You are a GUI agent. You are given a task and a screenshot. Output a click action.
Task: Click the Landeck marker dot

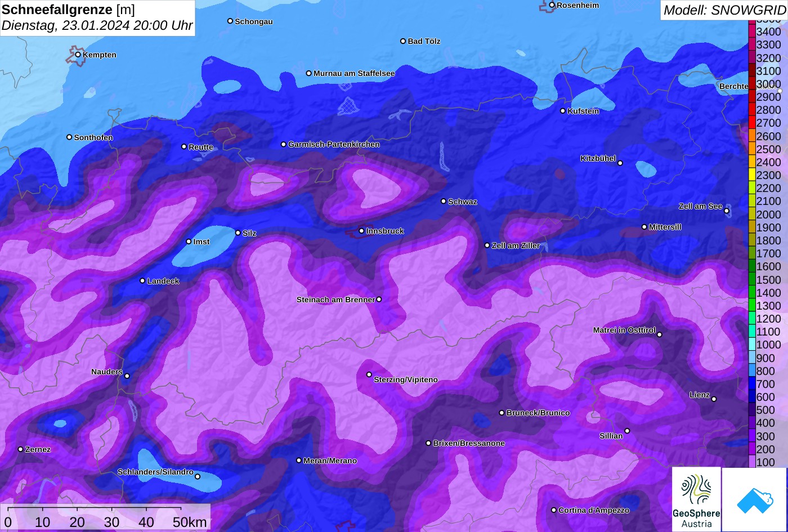coord(142,281)
